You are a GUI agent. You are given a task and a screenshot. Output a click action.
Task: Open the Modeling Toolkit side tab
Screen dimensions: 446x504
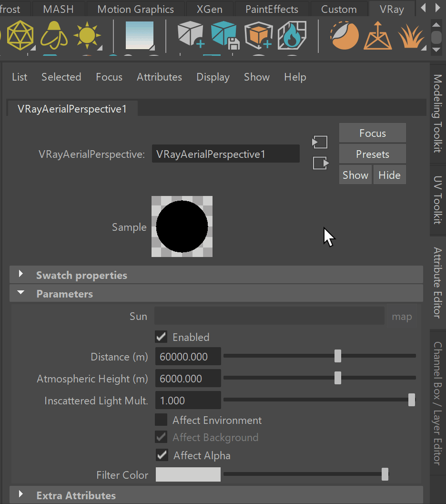(438, 113)
